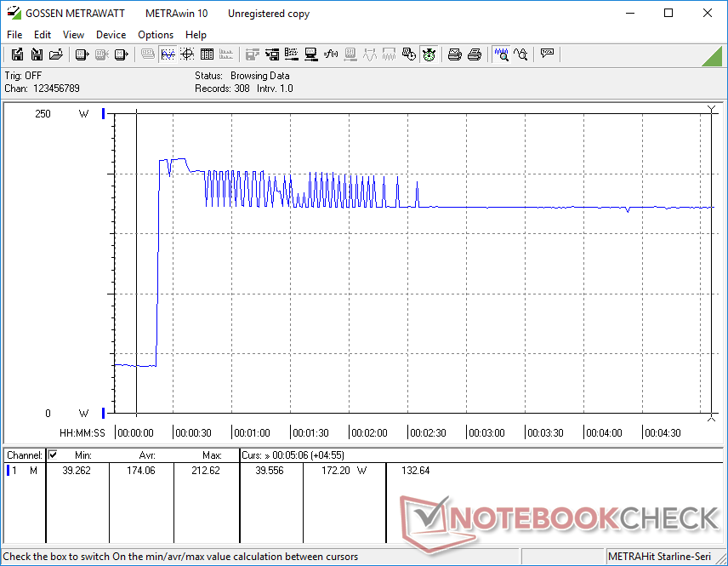Click the first meter transfer icon
The width and height of the screenshot is (728, 566).
82,54
